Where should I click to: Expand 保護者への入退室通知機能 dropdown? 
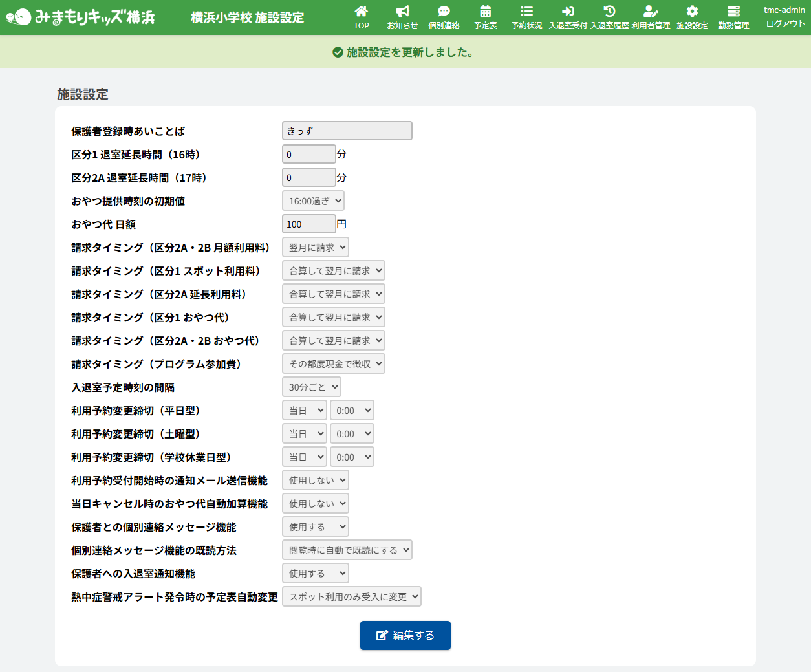click(316, 574)
